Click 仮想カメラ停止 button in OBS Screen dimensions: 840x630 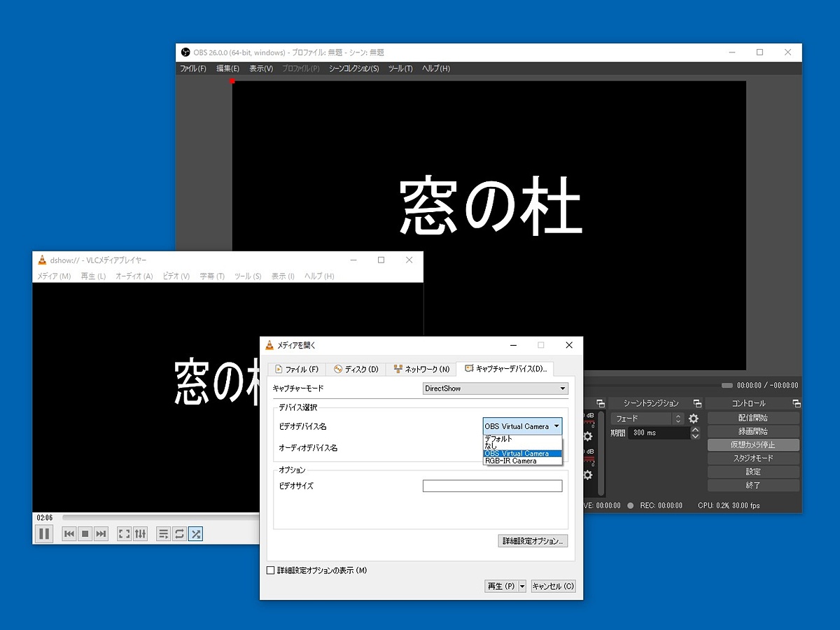coord(753,444)
